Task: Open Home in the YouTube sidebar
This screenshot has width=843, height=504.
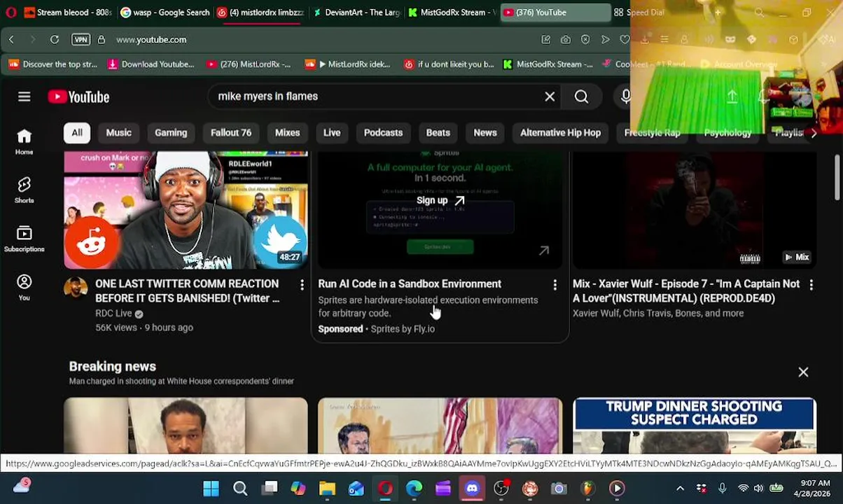Action: tap(25, 141)
